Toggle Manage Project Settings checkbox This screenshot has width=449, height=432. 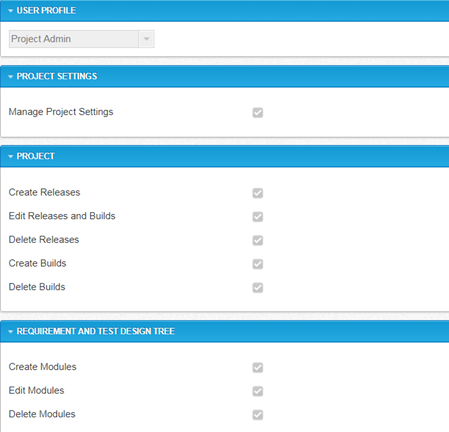(258, 113)
